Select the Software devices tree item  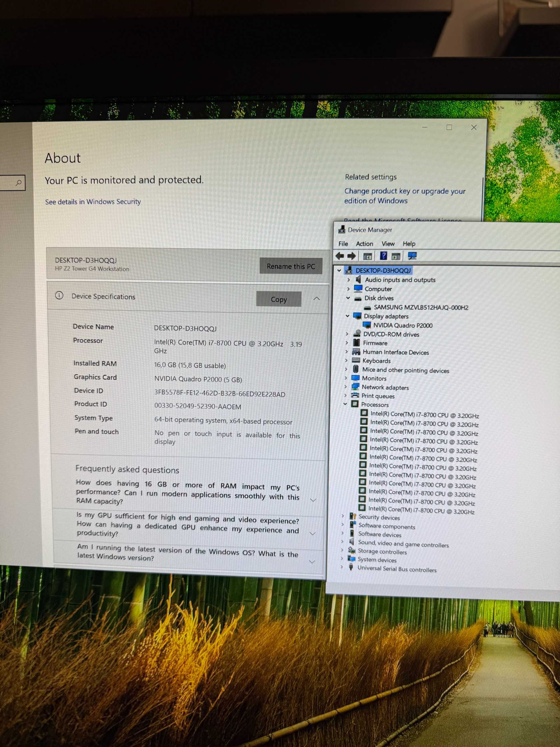379,534
